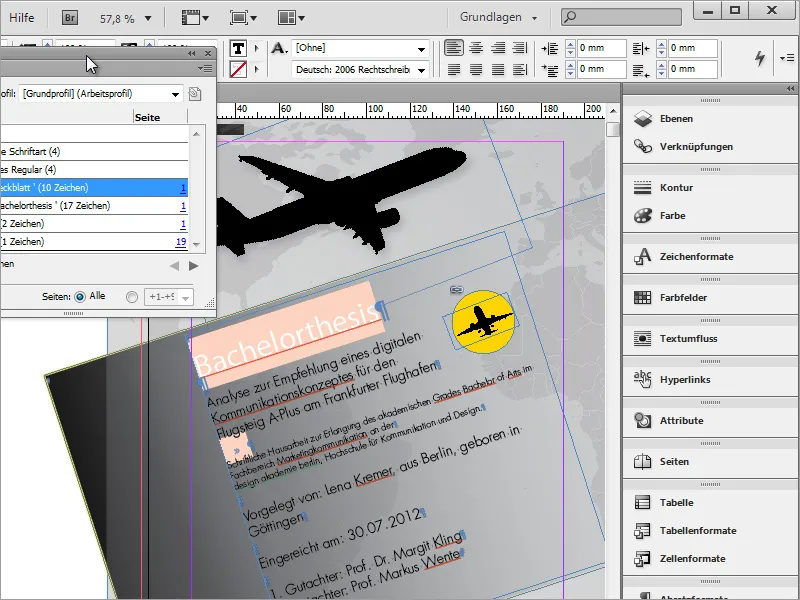This screenshot has width=800, height=600.
Task: Open the [Grundprofil] (Arbeitsprofil) profile dropdown
Action: tap(101, 94)
